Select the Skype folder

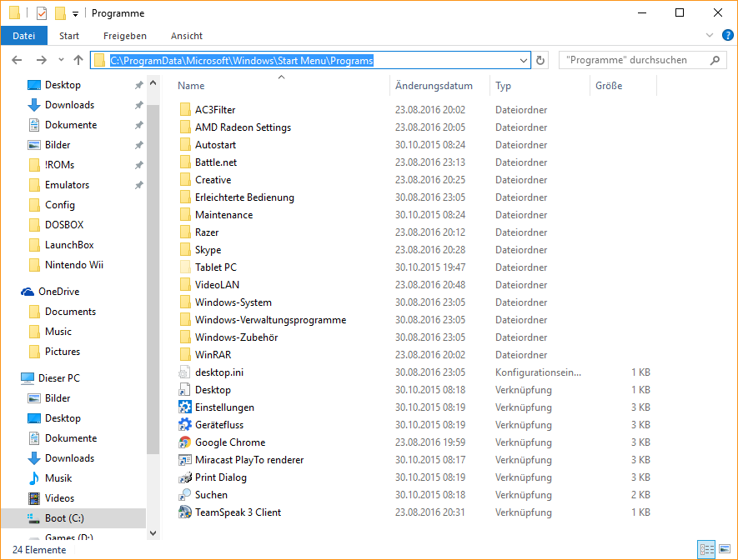tap(208, 250)
